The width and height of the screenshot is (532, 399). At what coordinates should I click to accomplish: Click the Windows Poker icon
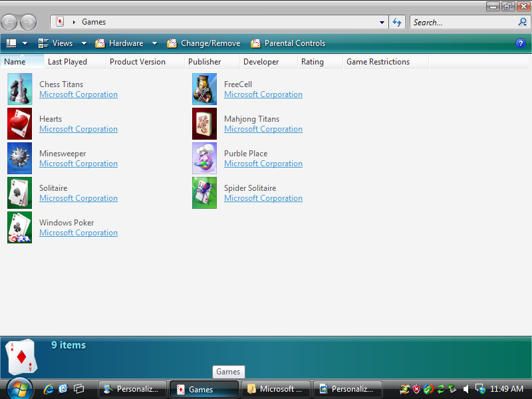20,227
